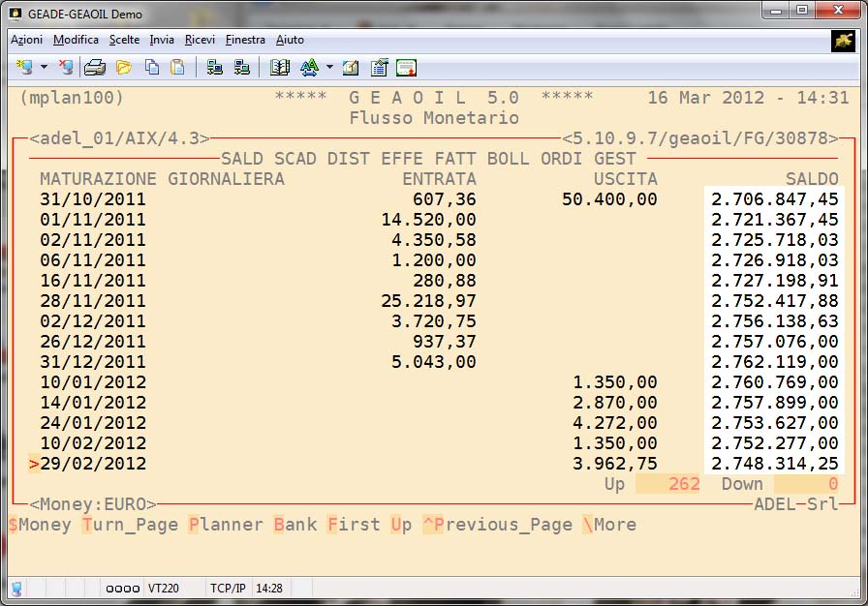Select the 29/02/2012 row date
The height and width of the screenshot is (606, 868).
point(93,464)
